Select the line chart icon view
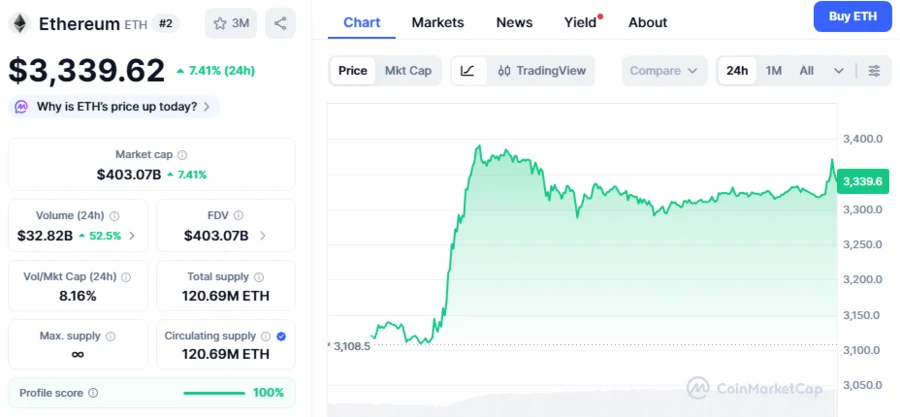 [468, 71]
